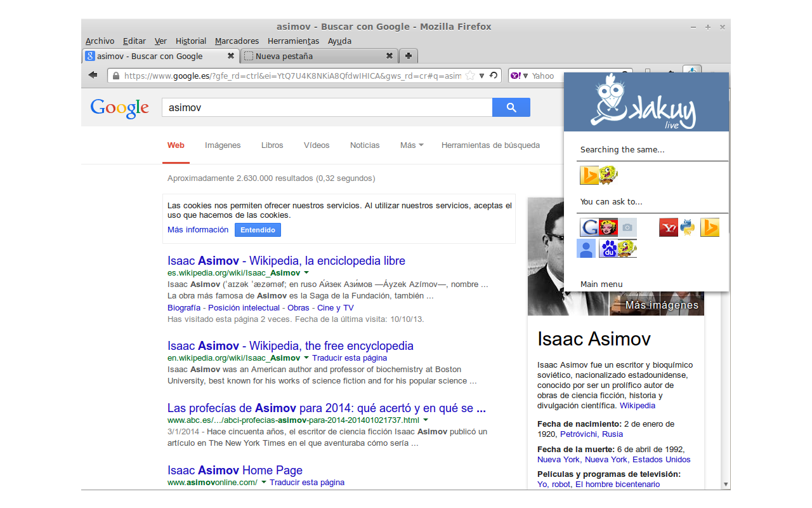Click the scrollbar down arrow
812x508 pixels.
pyautogui.click(x=726, y=485)
